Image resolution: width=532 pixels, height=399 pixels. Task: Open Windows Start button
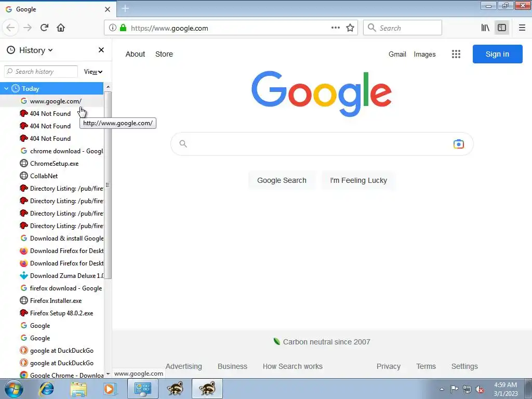tap(14, 389)
